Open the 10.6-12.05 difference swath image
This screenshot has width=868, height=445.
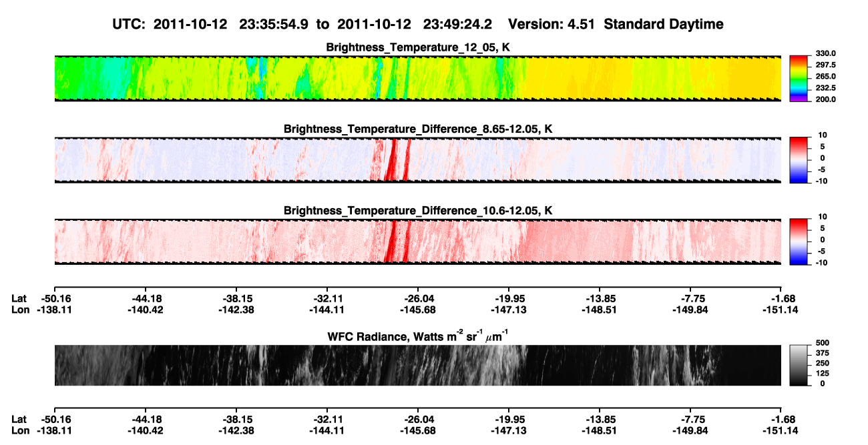418,242
